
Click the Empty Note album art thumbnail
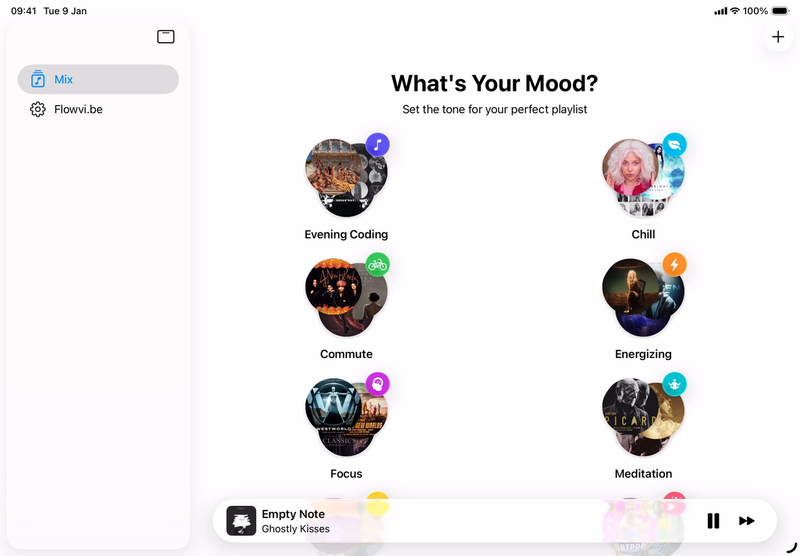241,521
